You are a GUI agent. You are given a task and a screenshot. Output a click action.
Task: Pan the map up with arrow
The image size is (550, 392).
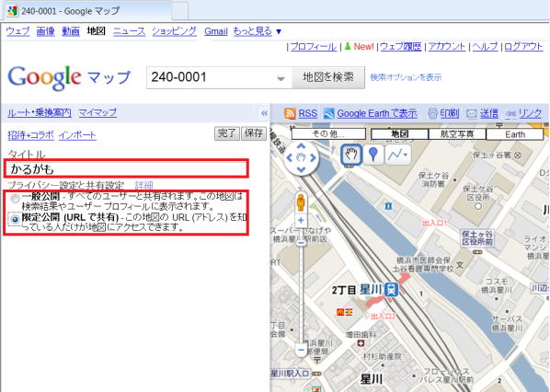tap(301, 145)
